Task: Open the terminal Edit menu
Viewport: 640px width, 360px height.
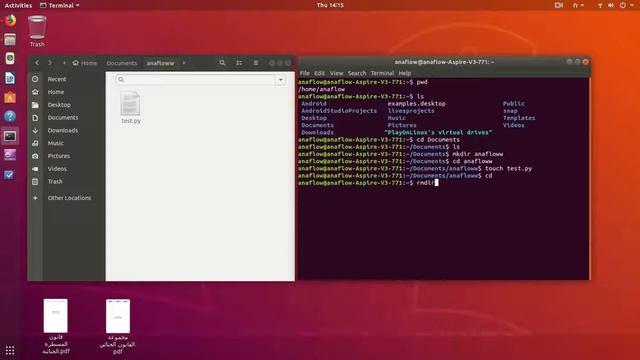Action: [x=320, y=73]
